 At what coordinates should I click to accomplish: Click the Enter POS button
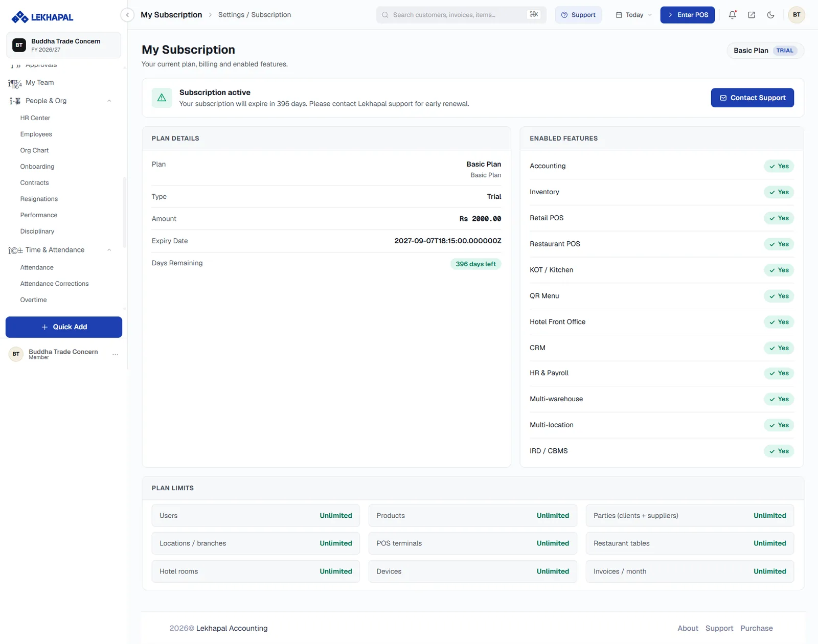687,15
